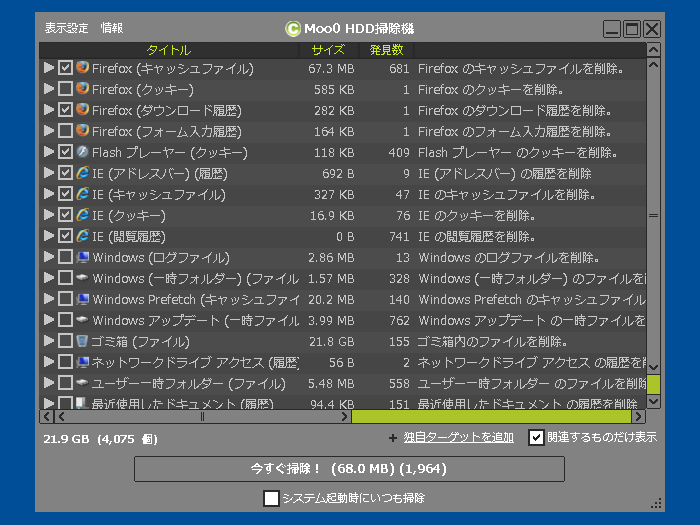Viewport: 700px width, 525px height.
Task: Click the IE icon beside キャッシュファイル
Action: [83, 194]
